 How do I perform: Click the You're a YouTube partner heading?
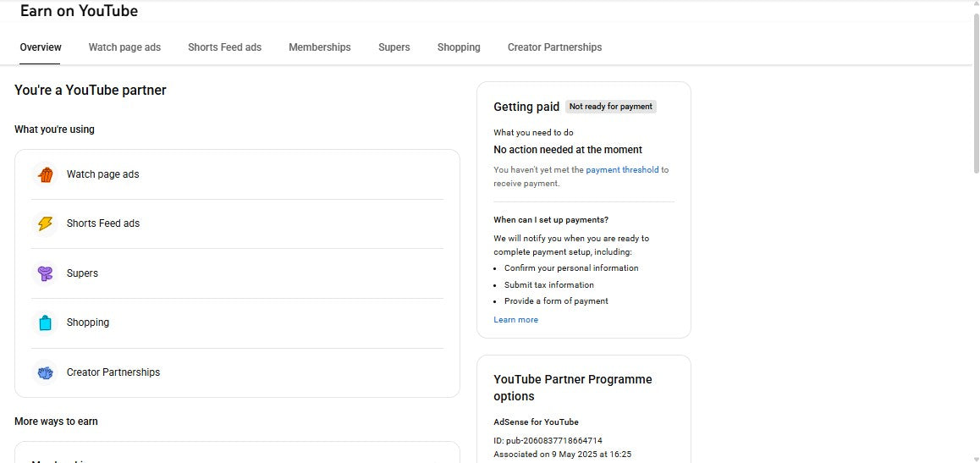click(x=90, y=90)
